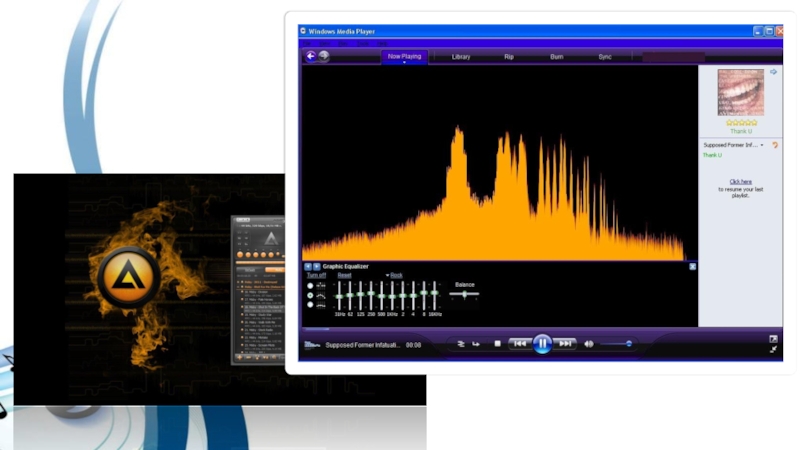800x450 pixels.
Task: Open the Burn tab
Action: [x=557, y=57]
